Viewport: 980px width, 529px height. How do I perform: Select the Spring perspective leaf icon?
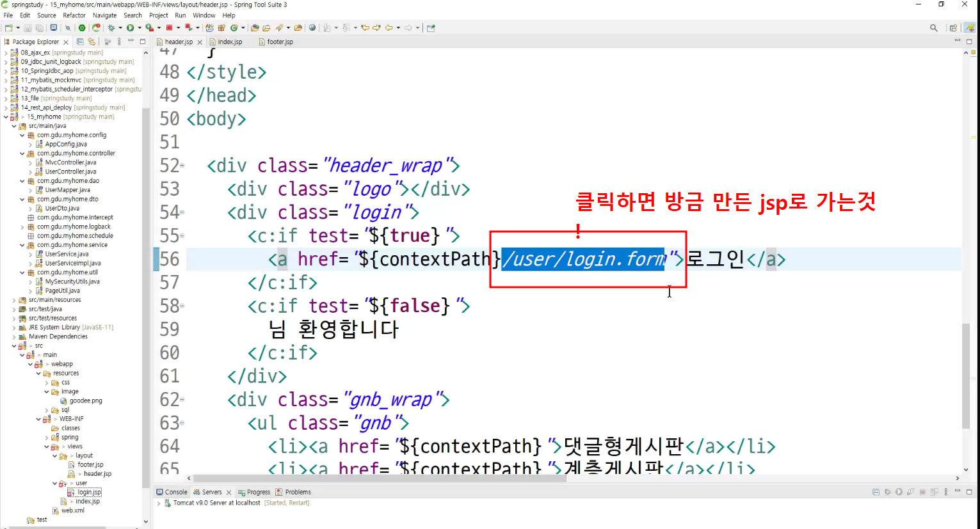(969, 28)
